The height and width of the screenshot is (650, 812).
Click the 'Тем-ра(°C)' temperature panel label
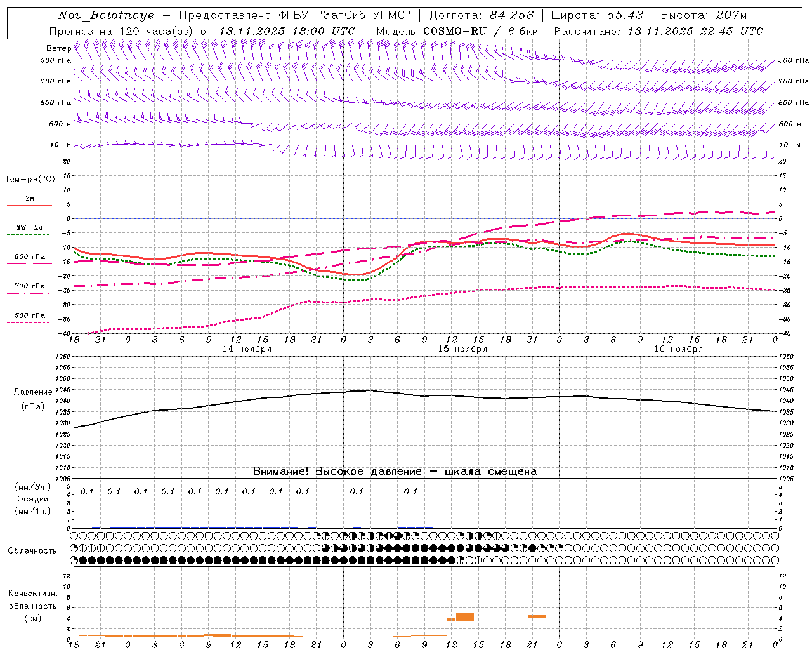tap(30, 180)
